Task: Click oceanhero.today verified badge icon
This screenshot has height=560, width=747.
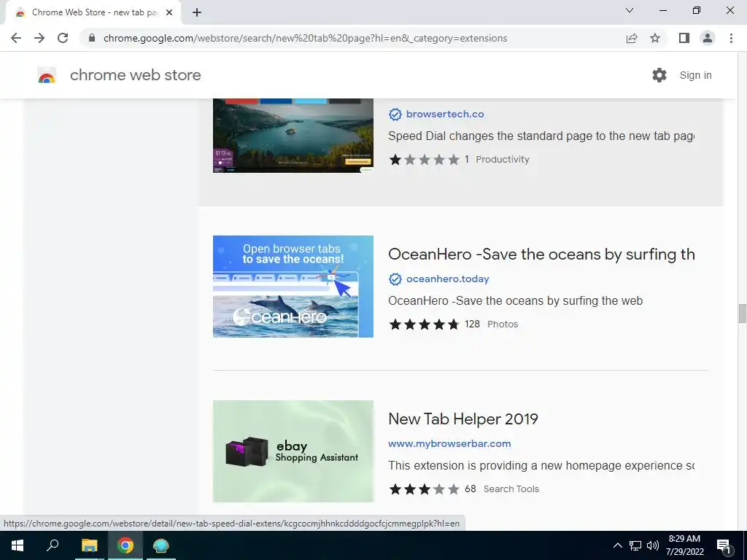Action: click(x=395, y=279)
